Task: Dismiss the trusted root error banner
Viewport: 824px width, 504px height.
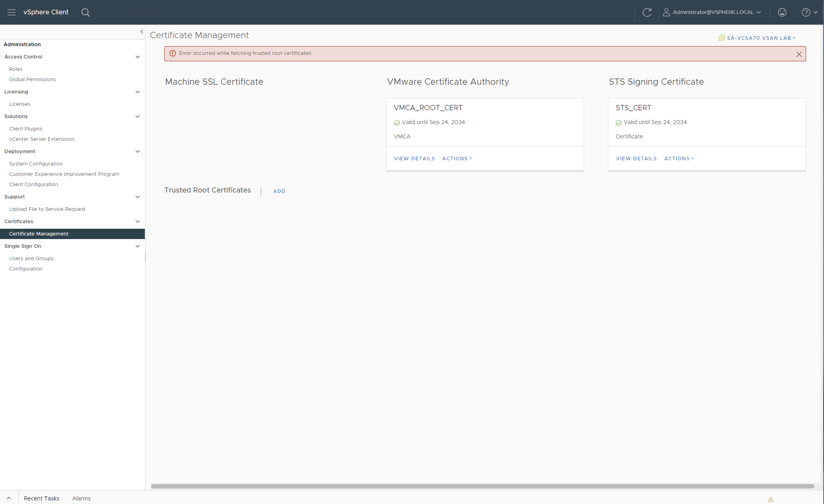Action: pyautogui.click(x=799, y=54)
